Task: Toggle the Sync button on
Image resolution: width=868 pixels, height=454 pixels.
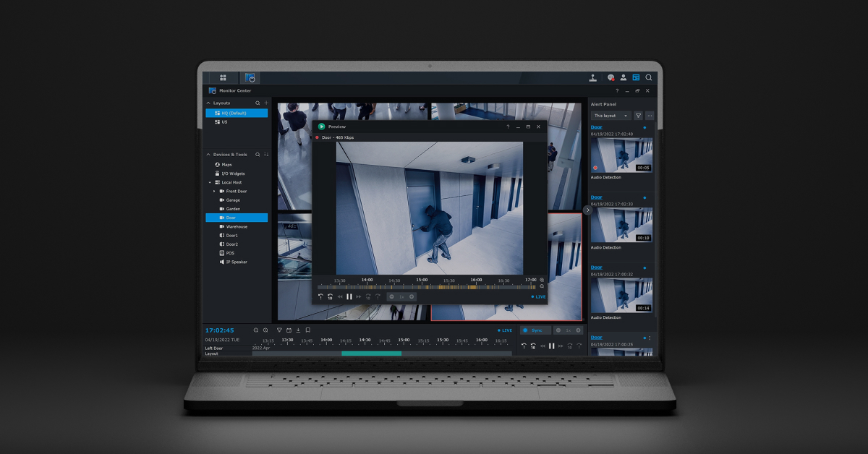Action: tap(535, 330)
